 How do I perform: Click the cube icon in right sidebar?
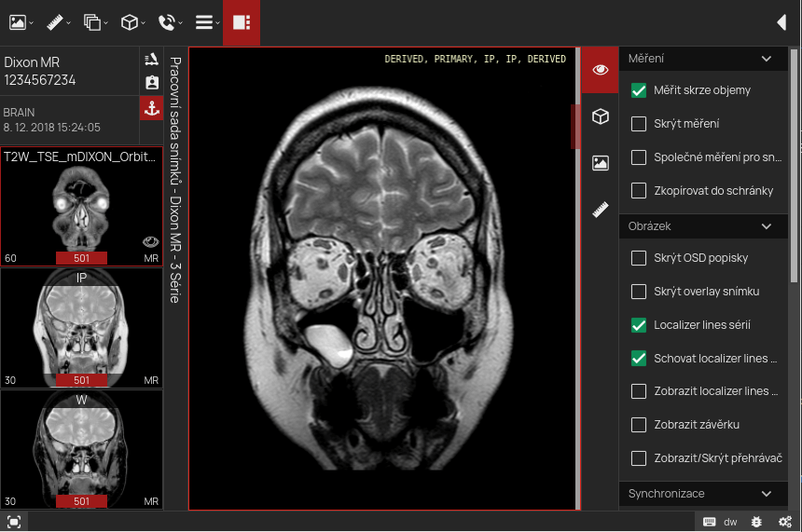[x=601, y=116]
